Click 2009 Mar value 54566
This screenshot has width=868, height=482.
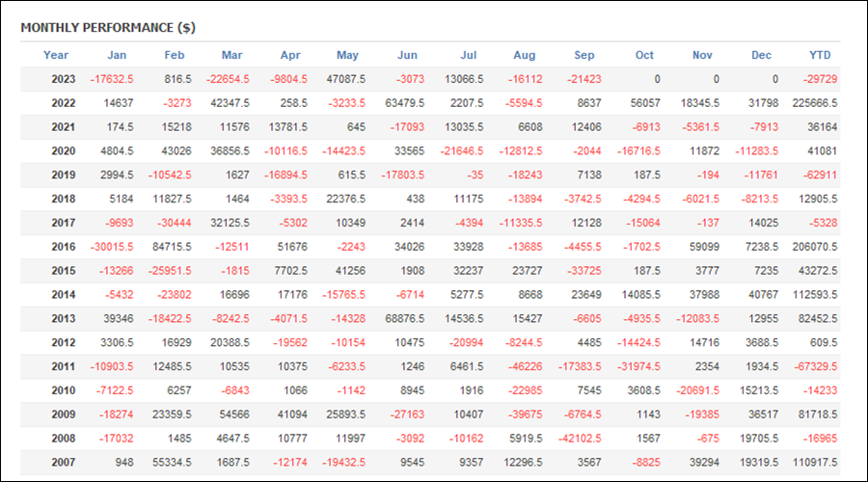pos(234,415)
